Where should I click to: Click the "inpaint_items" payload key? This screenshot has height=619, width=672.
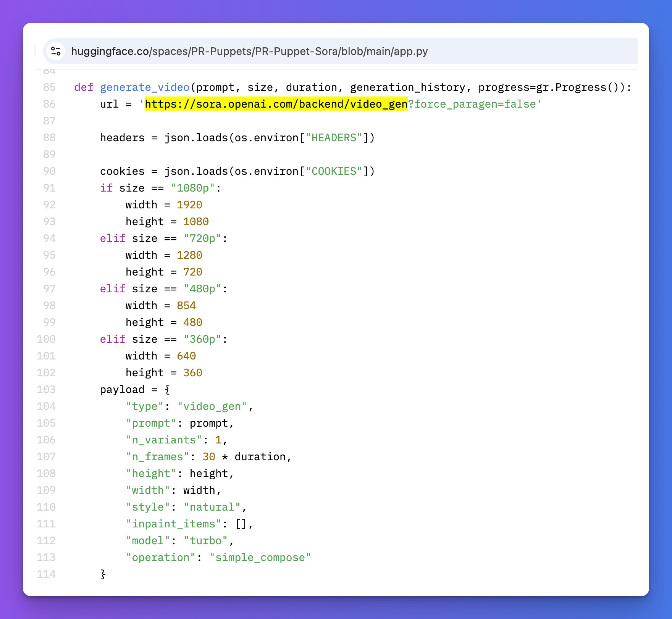pyautogui.click(x=173, y=524)
